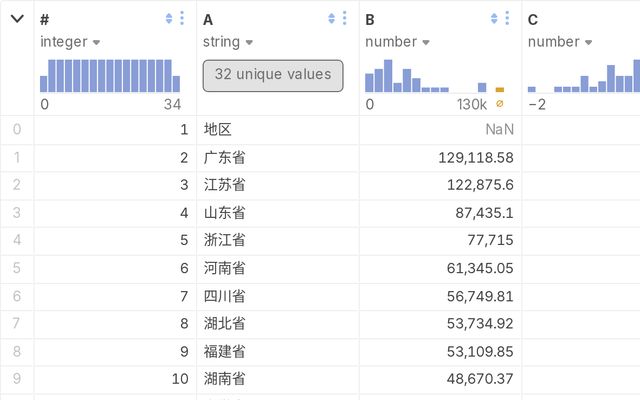Change number type of column C
The image size is (640, 400).
pos(560,42)
